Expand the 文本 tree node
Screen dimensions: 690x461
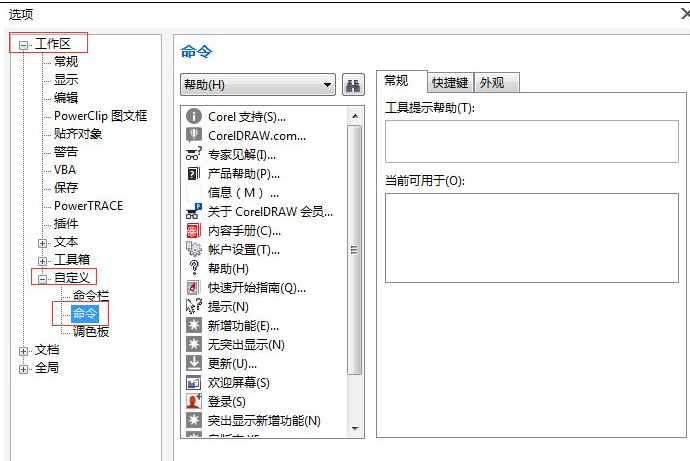(42, 243)
